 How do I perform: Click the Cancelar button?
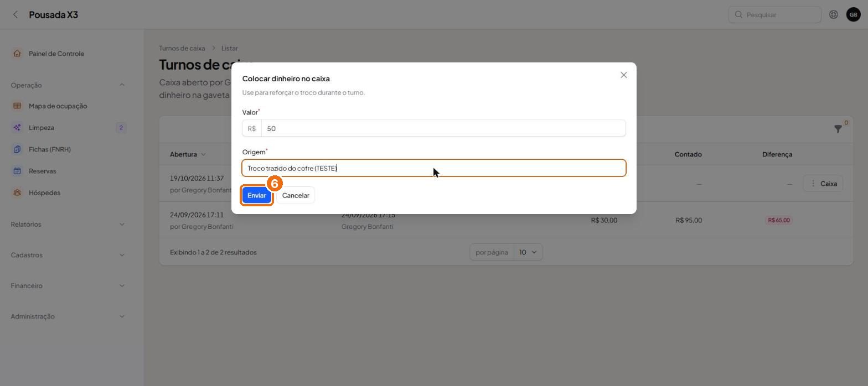pyautogui.click(x=296, y=195)
